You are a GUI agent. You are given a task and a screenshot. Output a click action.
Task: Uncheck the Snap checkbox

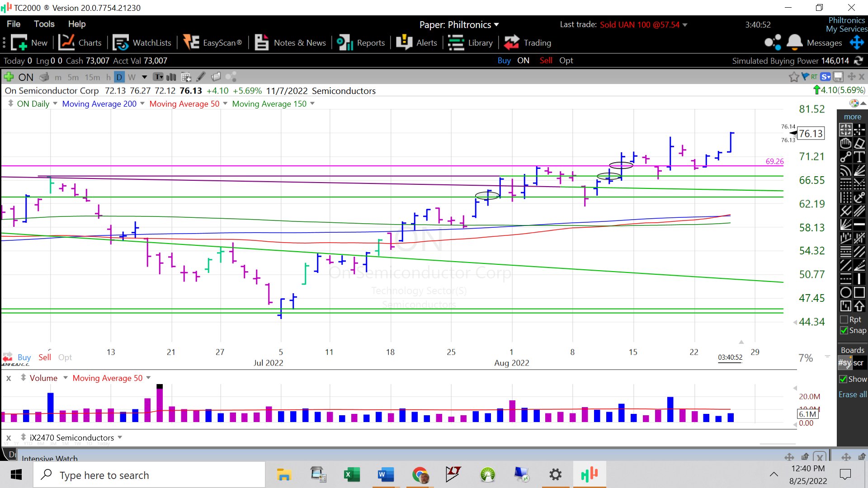pos(844,330)
